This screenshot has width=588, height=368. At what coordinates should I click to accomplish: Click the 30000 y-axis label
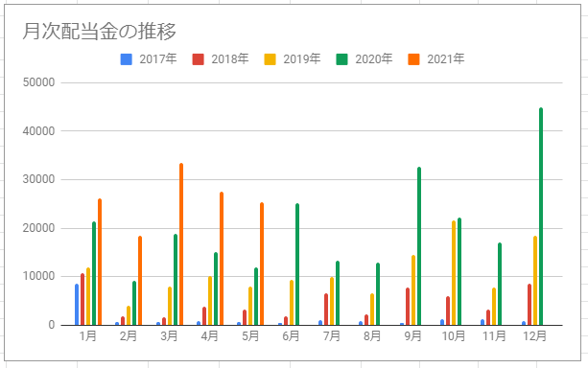pos(38,179)
